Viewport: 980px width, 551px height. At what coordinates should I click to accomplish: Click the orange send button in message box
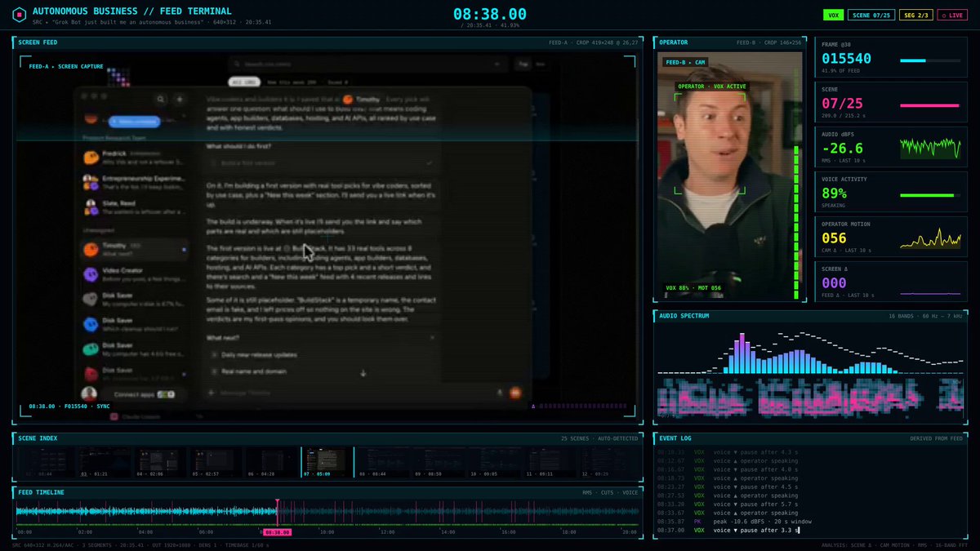(x=515, y=393)
